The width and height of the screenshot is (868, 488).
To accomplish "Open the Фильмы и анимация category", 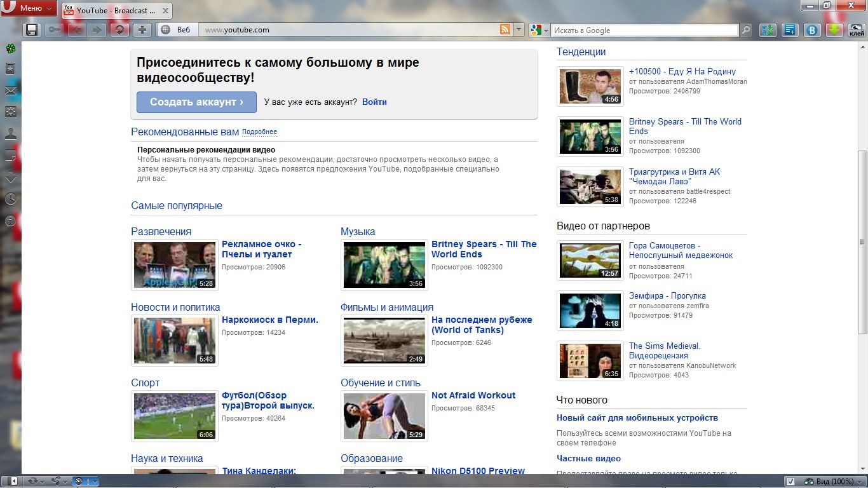I will pos(387,308).
